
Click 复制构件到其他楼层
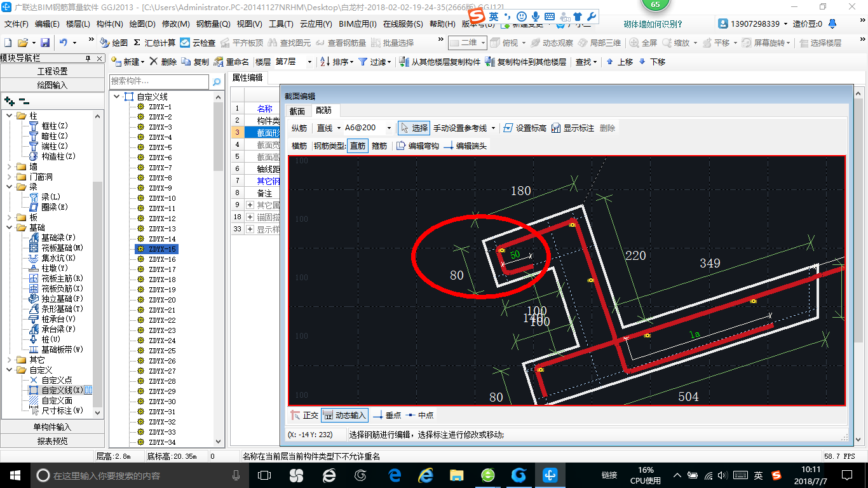coord(526,62)
